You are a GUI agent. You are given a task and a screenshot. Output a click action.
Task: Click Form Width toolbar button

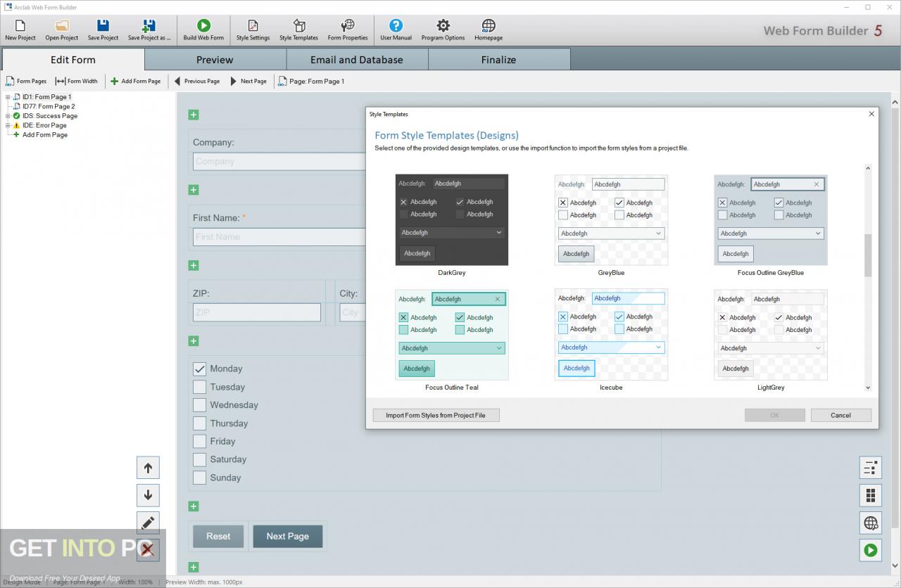point(77,81)
